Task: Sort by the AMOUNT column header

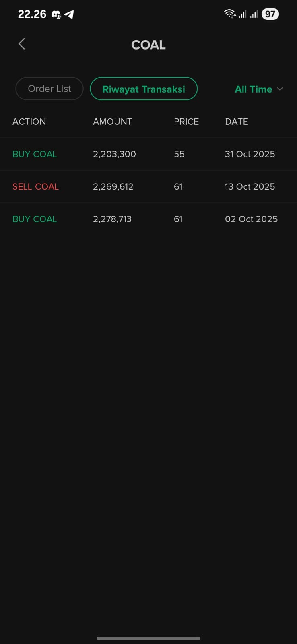Action: coord(112,122)
